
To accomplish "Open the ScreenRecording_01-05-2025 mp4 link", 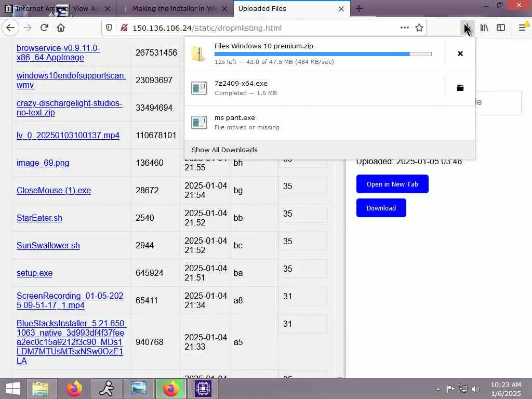I will (70, 300).
